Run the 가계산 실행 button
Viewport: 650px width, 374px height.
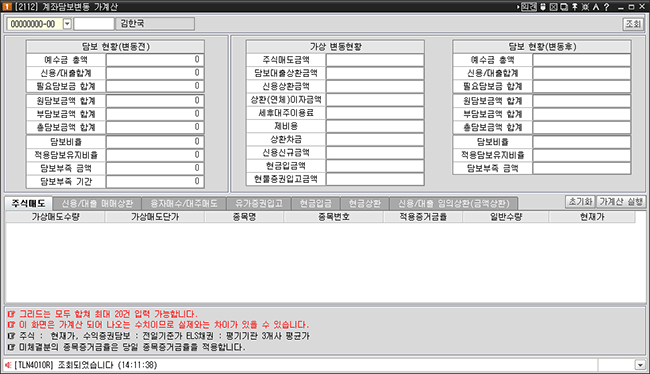click(x=621, y=202)
